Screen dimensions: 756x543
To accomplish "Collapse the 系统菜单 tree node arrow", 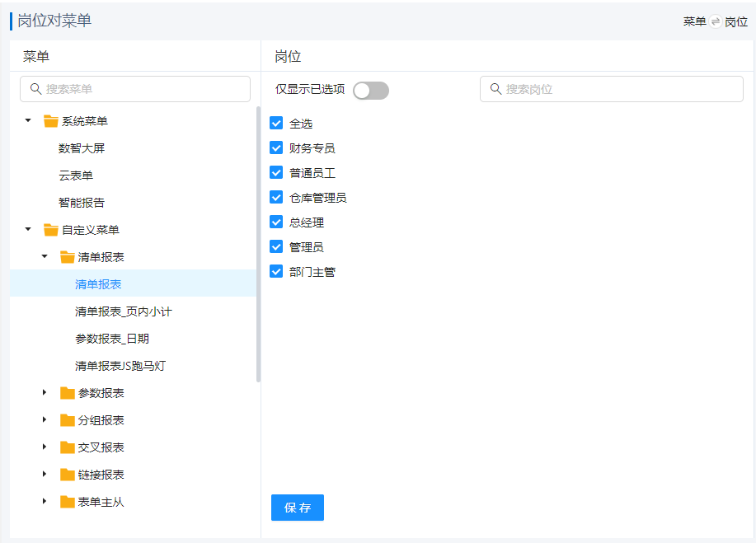I will [28, 121].
